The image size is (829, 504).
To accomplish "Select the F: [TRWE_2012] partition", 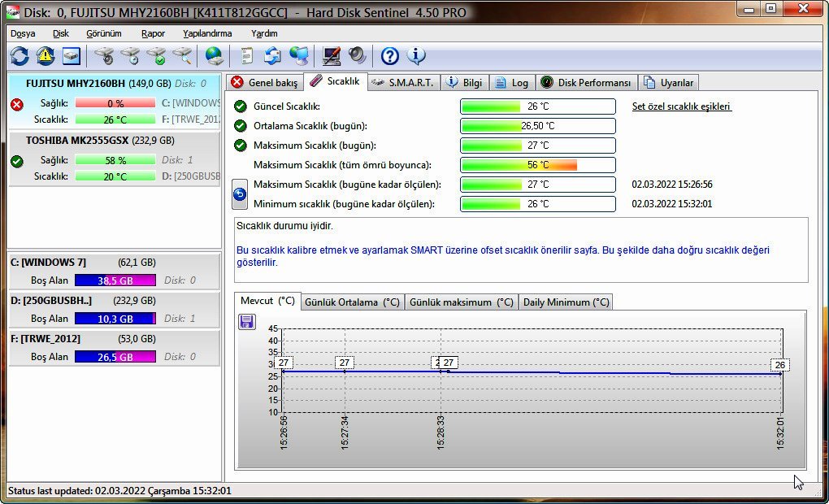I will coord(115,347).
